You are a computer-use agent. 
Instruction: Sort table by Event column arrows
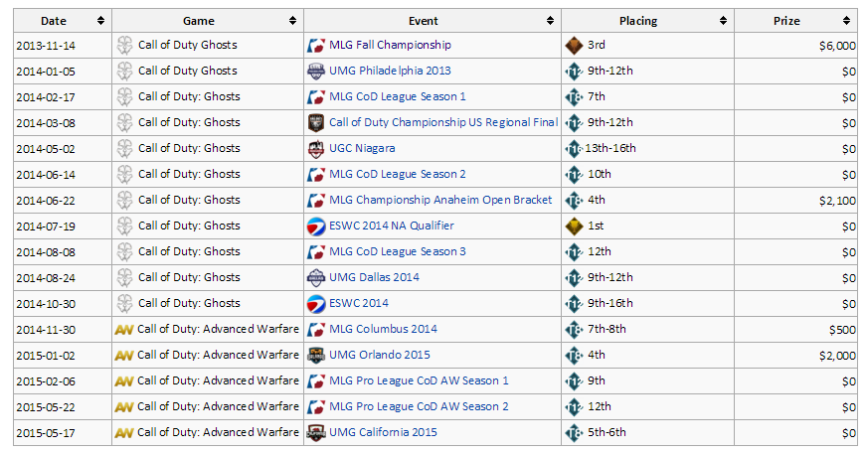[x=550, y=21]
